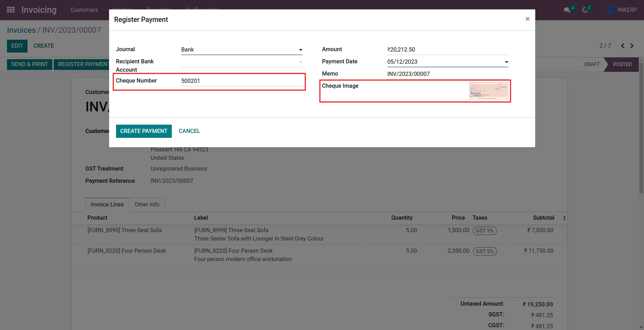Close the Register Payment dialog
The image size is (644, 330).
point(527,19)
